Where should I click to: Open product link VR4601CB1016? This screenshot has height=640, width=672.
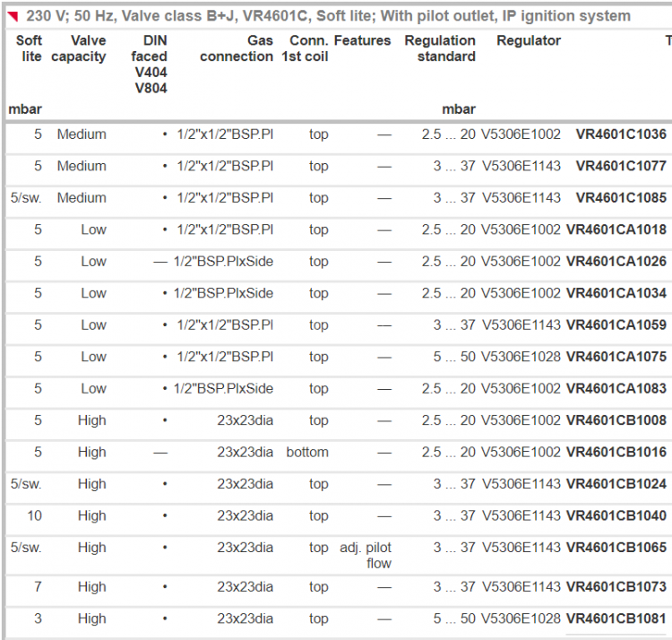[616, 452]
